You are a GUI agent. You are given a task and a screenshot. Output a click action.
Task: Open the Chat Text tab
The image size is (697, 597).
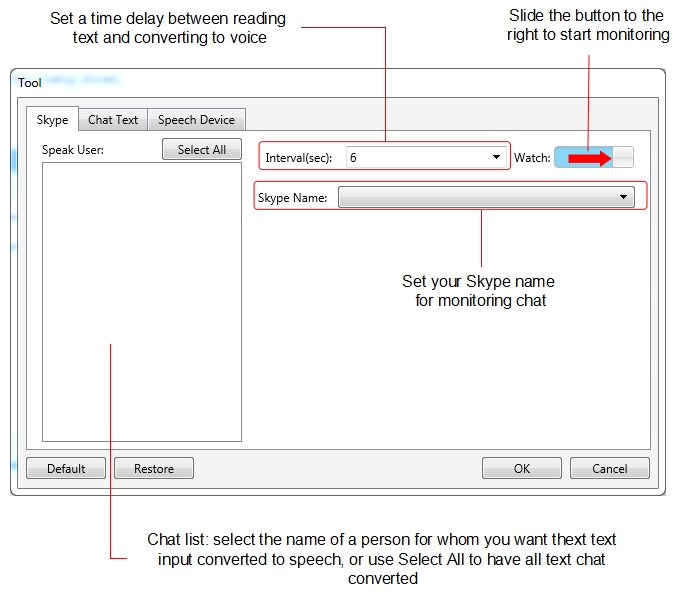[113, 120]
